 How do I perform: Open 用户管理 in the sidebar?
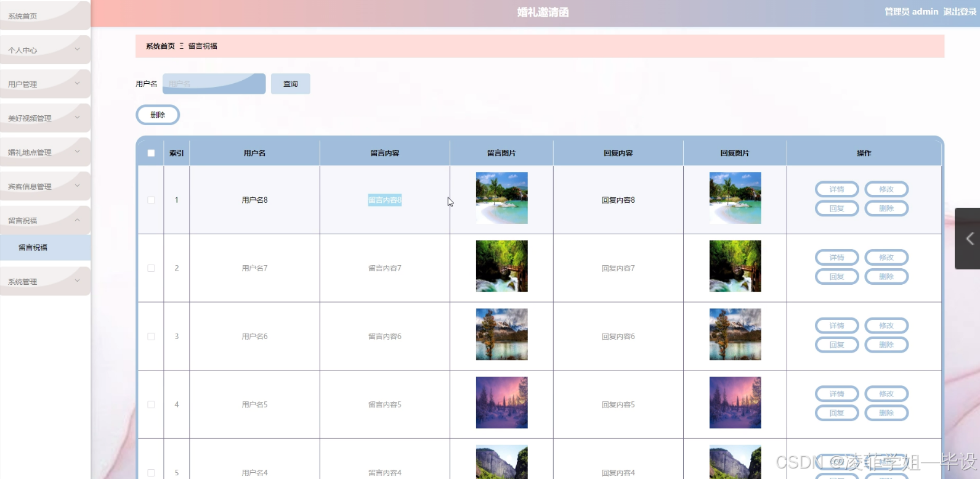45,84
